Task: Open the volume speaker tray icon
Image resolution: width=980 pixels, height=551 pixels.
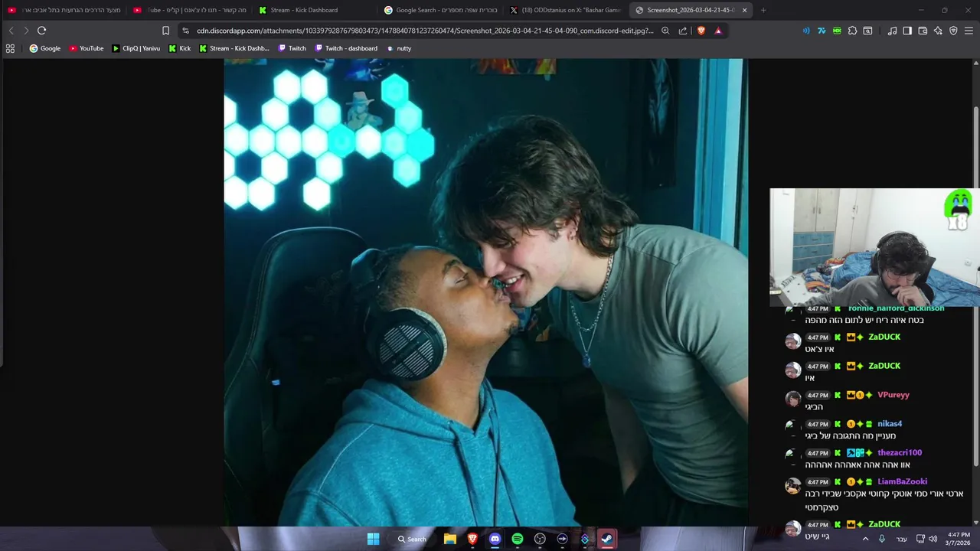Action: coord(933,539)
